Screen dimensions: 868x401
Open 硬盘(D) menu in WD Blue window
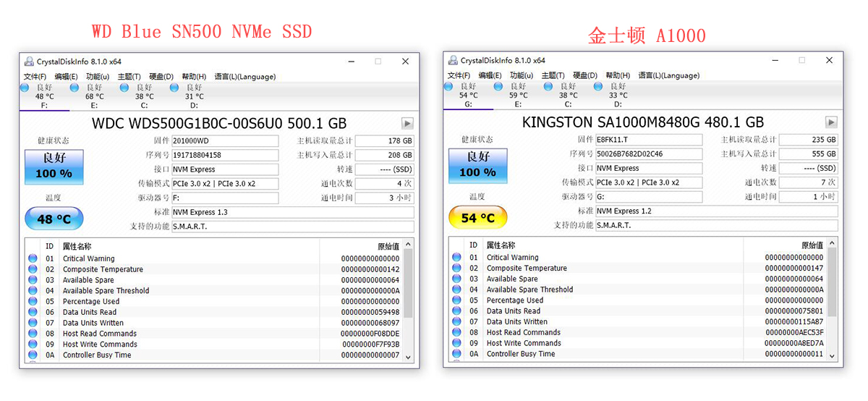[161, 77]
